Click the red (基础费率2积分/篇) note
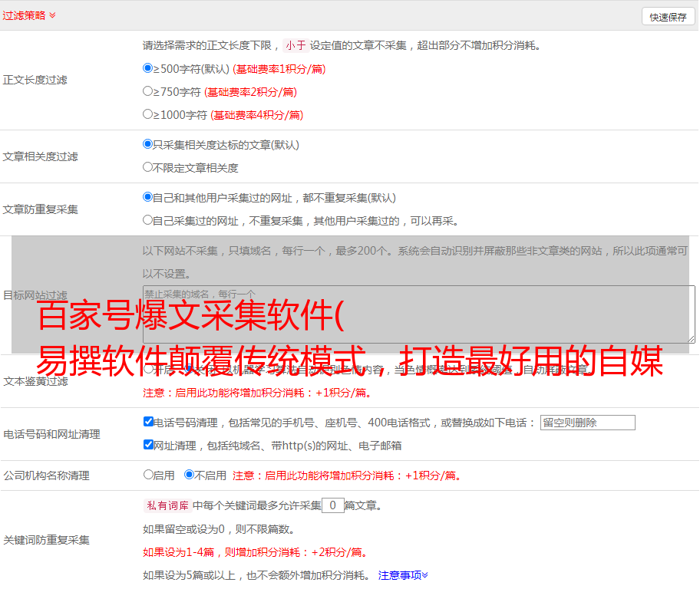The width and height of the screenshot is (700, 589). 251,92
